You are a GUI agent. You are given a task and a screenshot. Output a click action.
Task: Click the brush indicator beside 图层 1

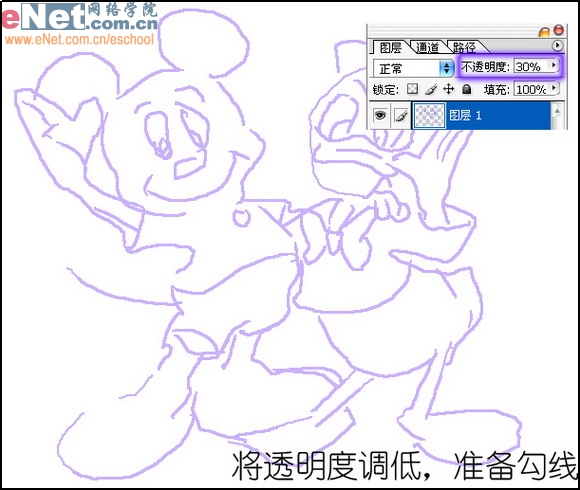pos(401,116)
